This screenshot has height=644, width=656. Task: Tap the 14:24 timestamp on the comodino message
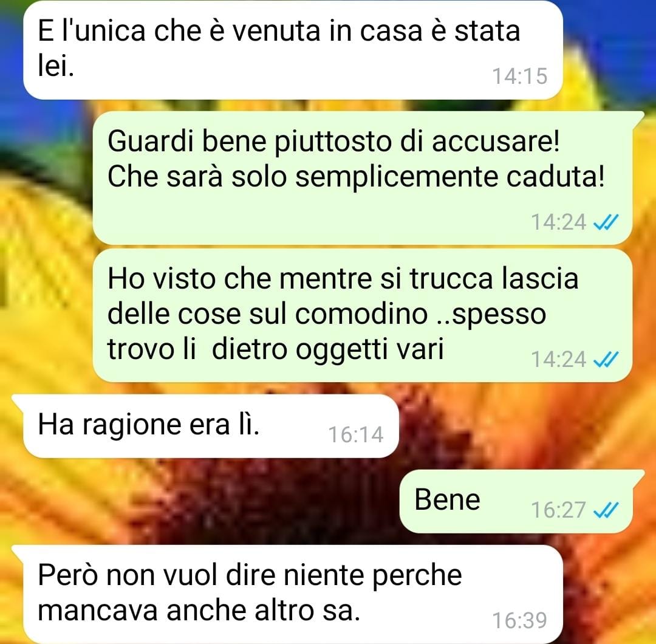click(x=558, y=359)
